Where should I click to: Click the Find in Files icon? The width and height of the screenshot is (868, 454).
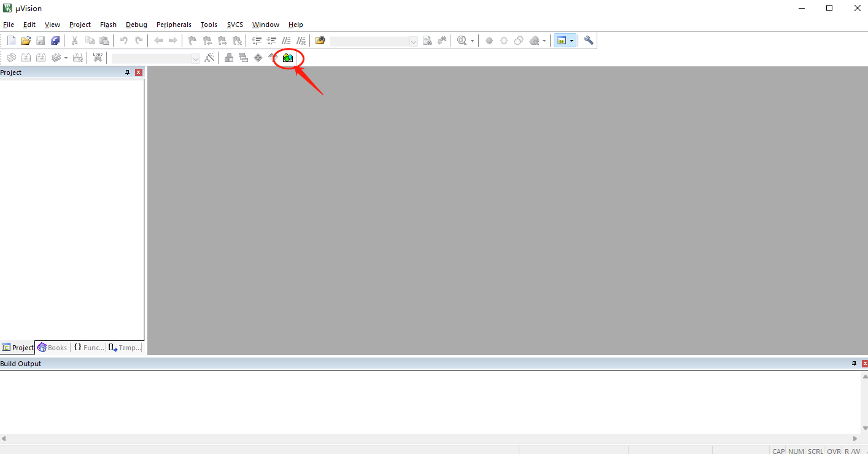coord(320,41)
